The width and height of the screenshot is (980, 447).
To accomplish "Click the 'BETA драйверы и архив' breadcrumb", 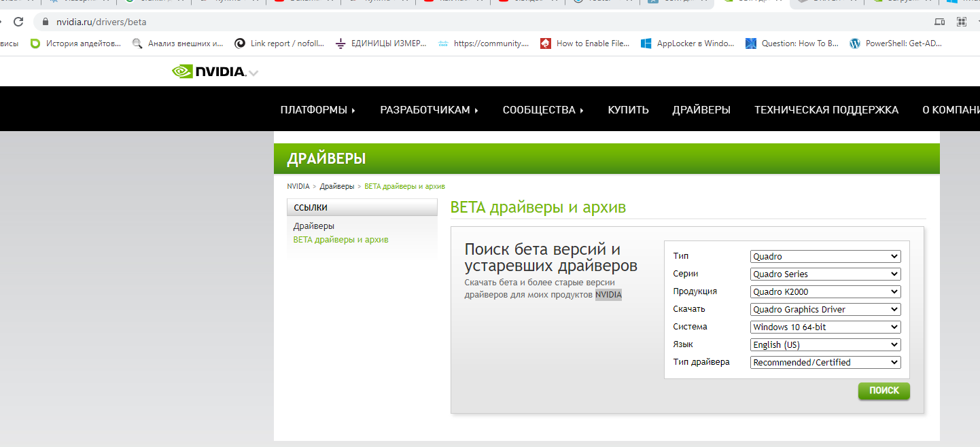I will [x=405, y=186].
